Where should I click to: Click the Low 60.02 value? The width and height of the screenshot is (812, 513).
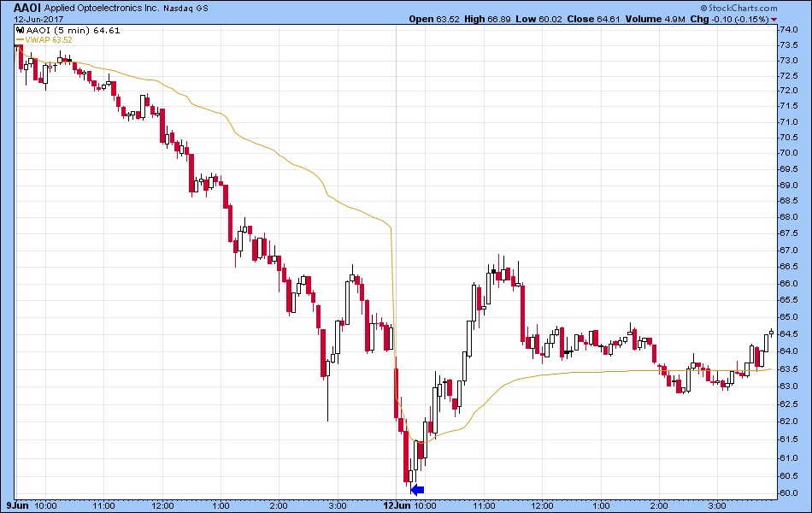tap(538, 19)
